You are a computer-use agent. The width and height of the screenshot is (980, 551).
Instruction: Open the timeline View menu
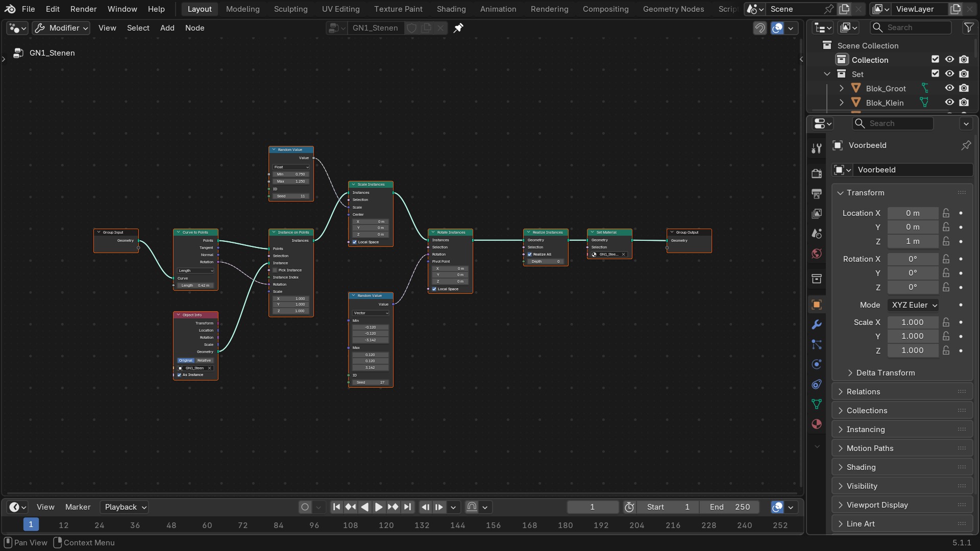pyautogui.click(x=45, y=507)
